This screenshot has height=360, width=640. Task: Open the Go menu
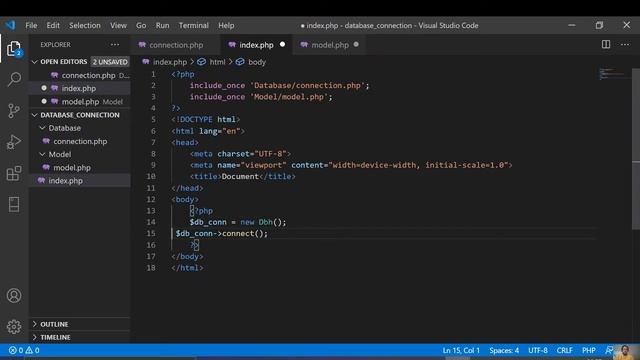141,25
